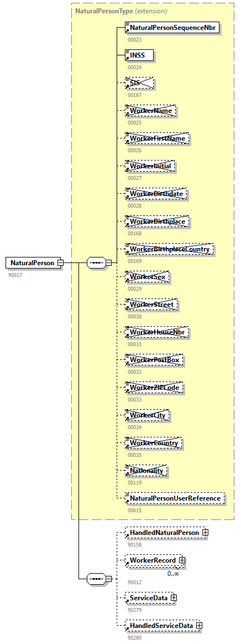Image resolution: width=241 pixels, height=644 pixels.
Task: Collapse the lower sequence compositor minus box
Action: pyautogui.click(x=108, y=579)
